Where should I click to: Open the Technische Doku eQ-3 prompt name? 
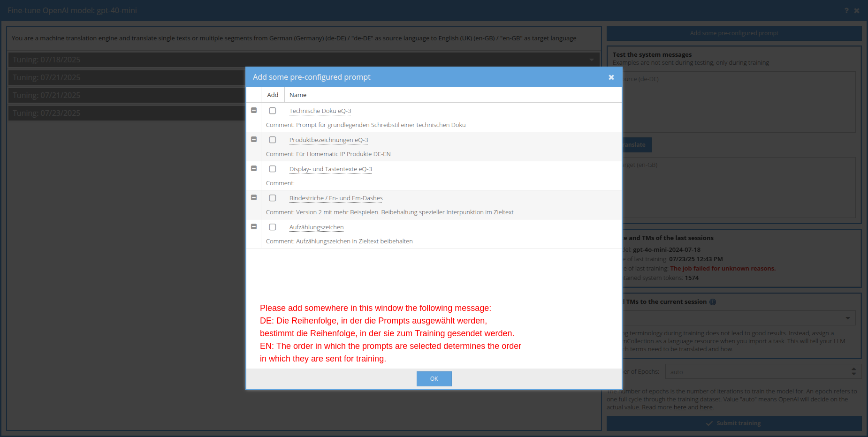click(x=320, y=111)
